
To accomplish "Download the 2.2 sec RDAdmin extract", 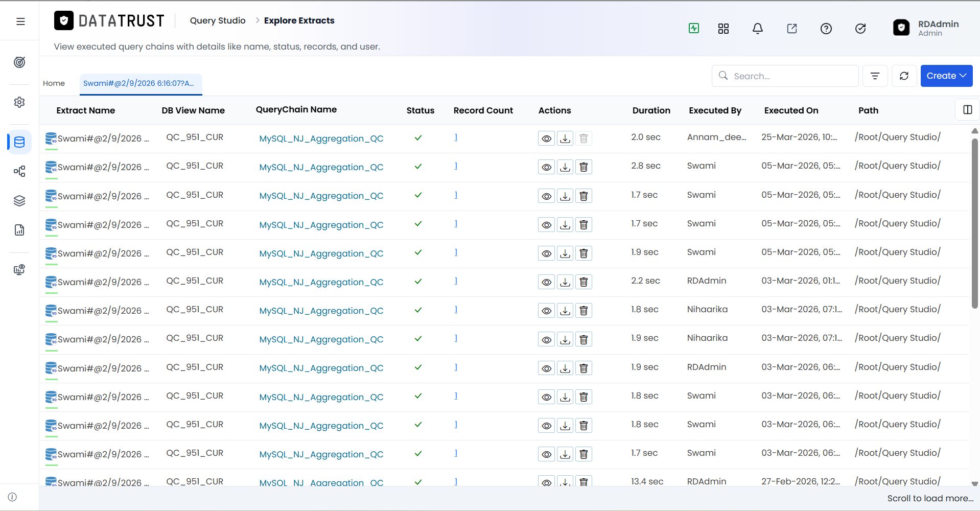I will [565, 282].
